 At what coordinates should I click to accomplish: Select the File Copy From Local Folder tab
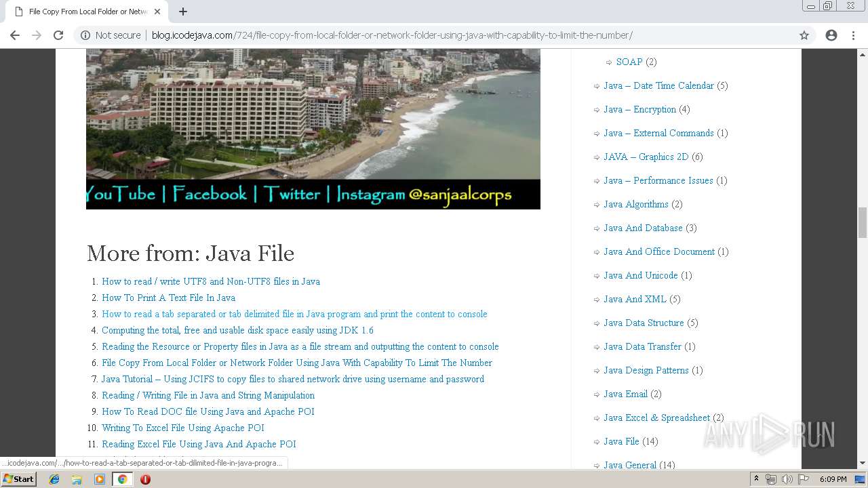(x=86, y=12)
